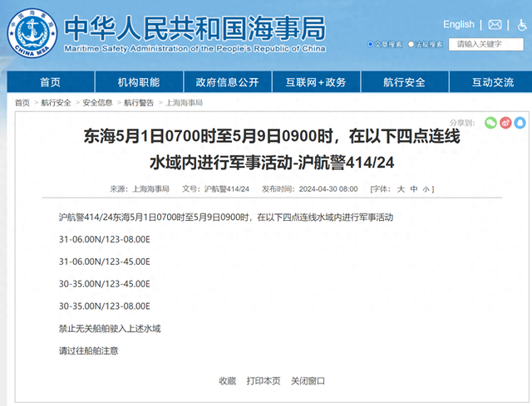Click 收藏 to bookmark page
Image resolution: width=532 pixels, height=406 pixels.
(227, 381)
